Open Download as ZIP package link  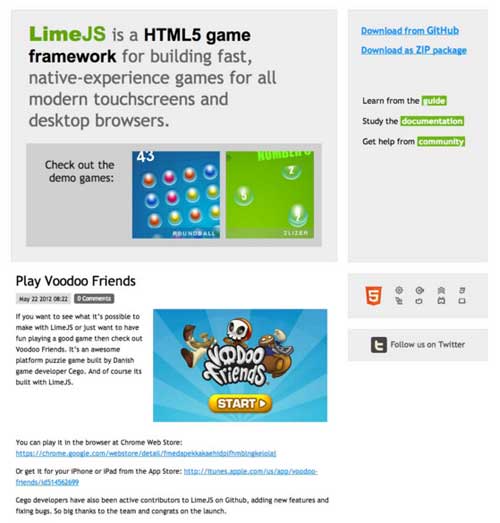(414, 50)
